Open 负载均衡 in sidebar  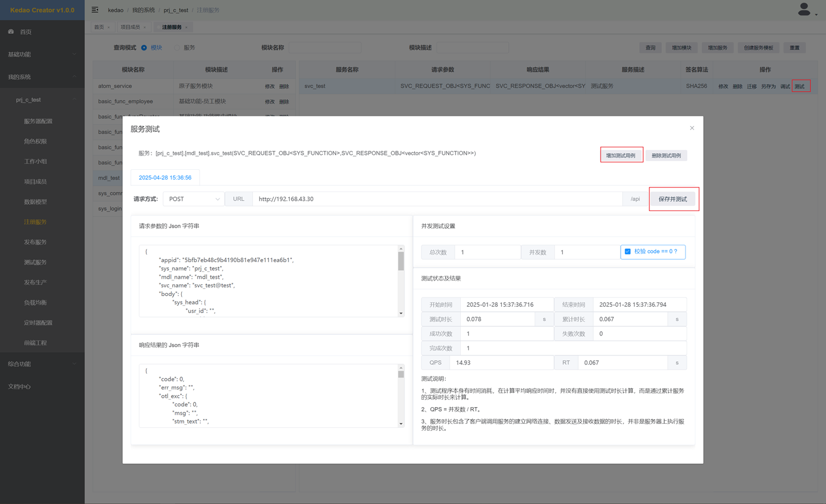(x=36, y=303)
